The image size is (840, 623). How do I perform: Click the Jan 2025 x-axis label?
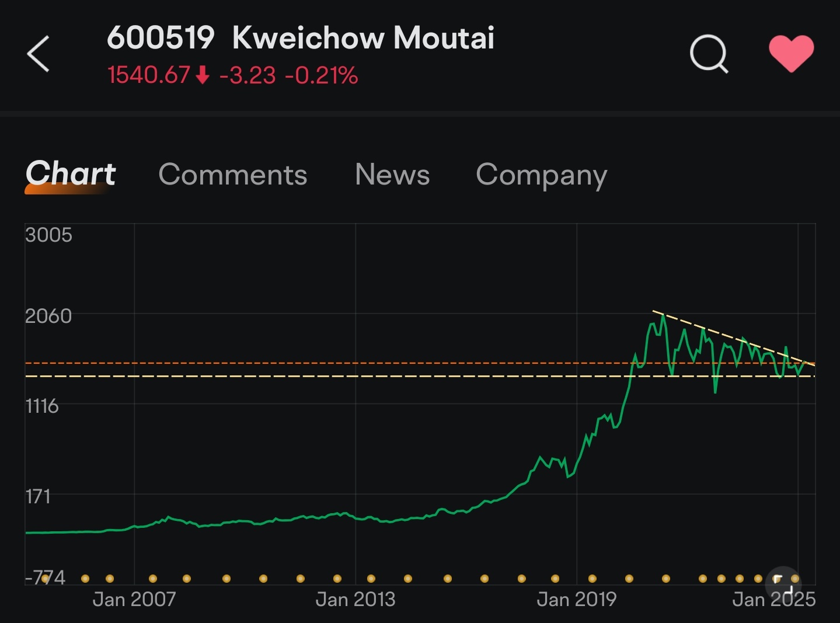[774, 600]
